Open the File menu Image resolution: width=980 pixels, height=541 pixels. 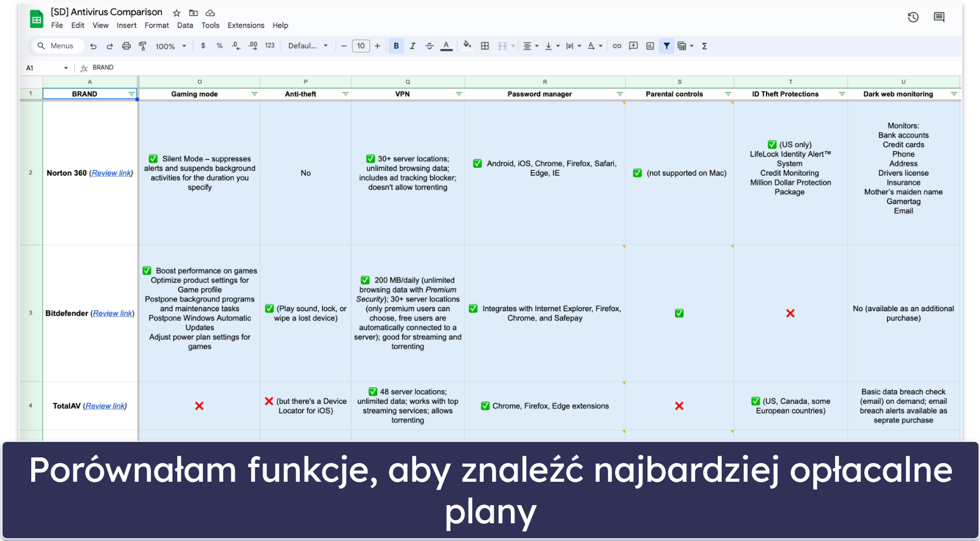tap(57, 25)
